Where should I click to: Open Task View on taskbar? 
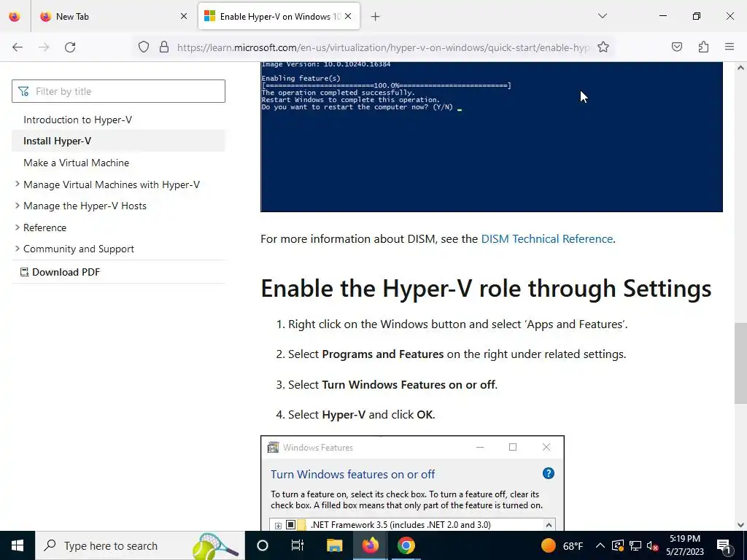click(x=298, y=545)
